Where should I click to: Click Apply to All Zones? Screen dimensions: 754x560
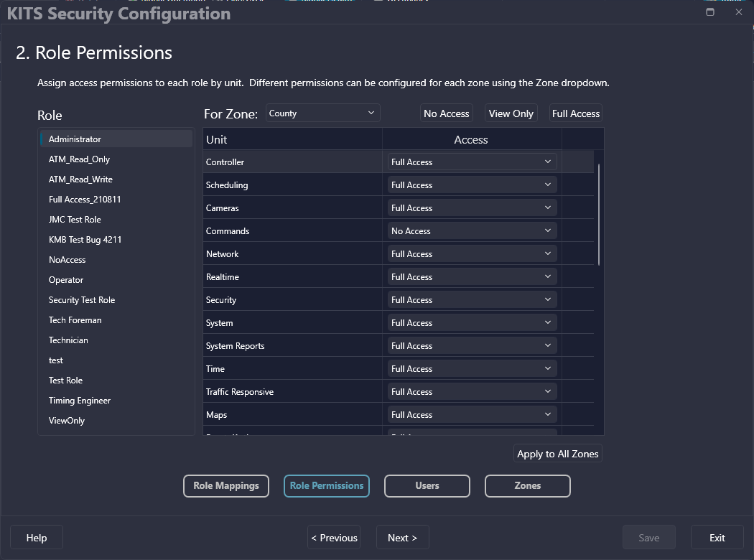point(557,454)
